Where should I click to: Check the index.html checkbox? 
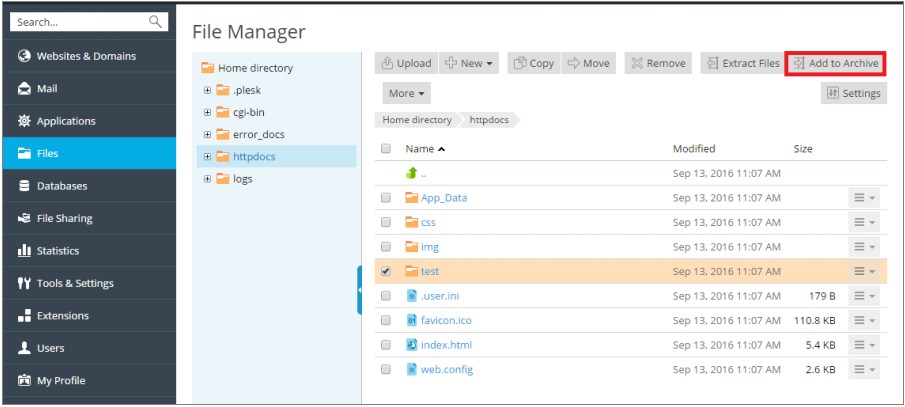(x=386, y=345)
